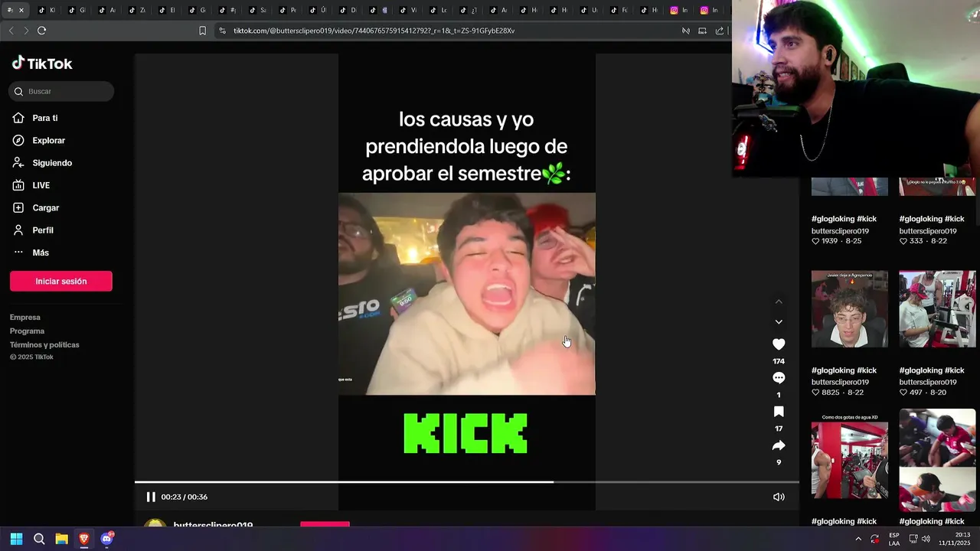Switch to the browser tab labeled Kl
The width and height of the screenshot is (980, 551).
(x=47, y=10)
